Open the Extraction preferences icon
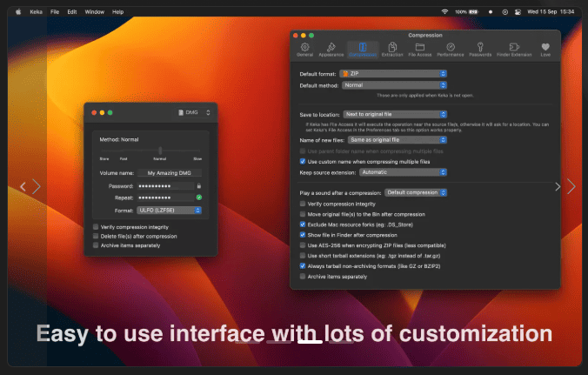 click(392, 47)
